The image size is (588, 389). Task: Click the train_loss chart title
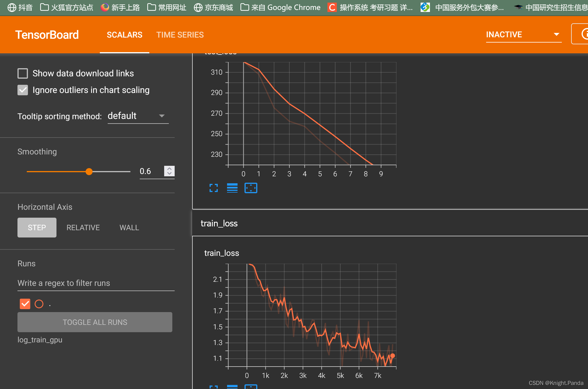222,253
